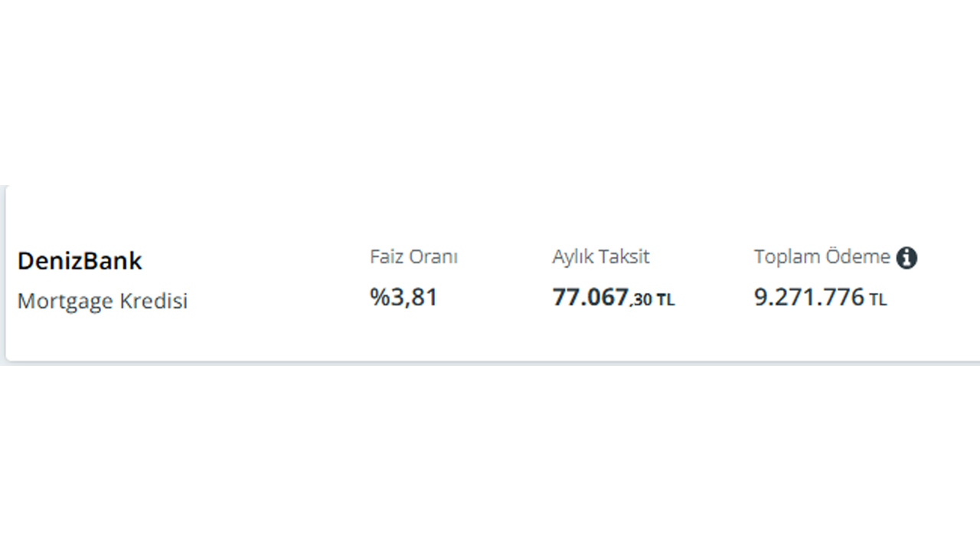Select the percent sign before 3,81
Screen dimensions: 980x551
[381, 297]
